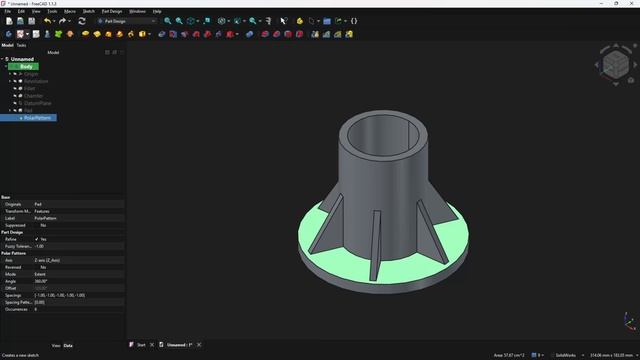640x360 pixels.
Task: Click the MultiTransform icon
Action: pyautogui.click(x=349, y=34)
